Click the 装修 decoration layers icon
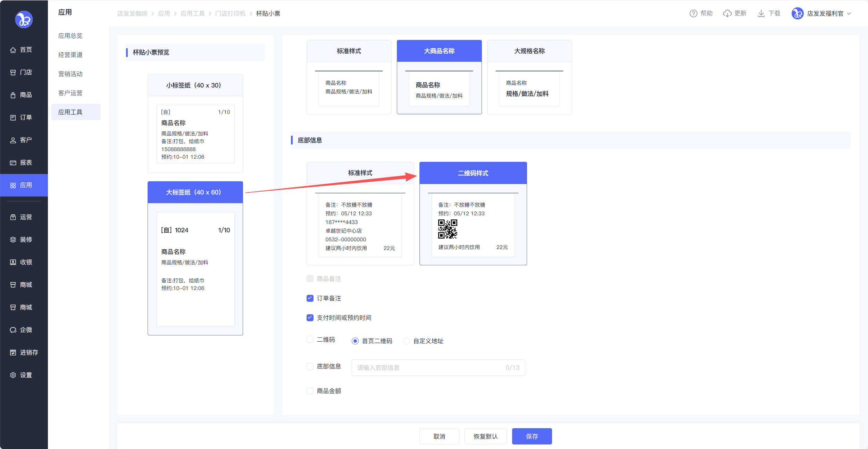The image size is (868, 449). point(13,240)
